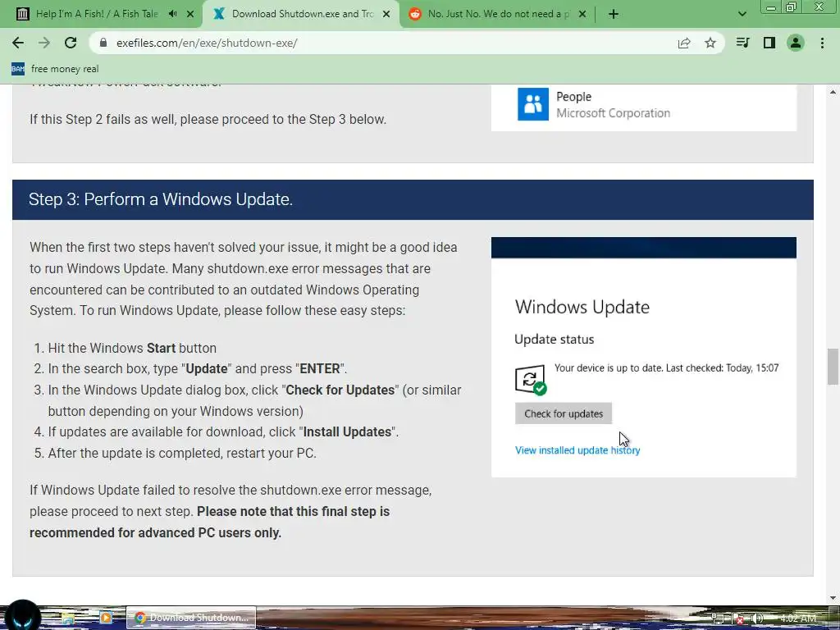This screenshot has width=840, height=630.
Task: Click Check for updates button in image
Action: tap(563, 413)
